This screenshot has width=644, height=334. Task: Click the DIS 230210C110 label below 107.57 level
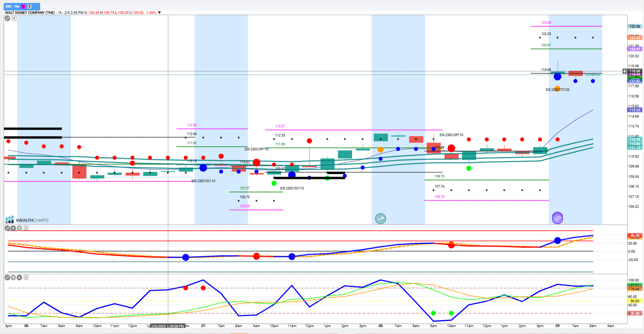coord(292,189)
